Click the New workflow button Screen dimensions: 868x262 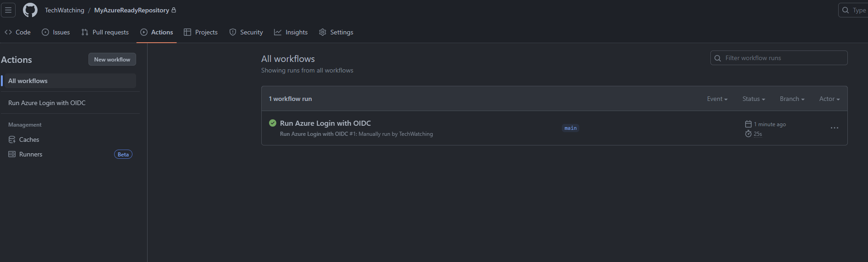pyautogui.click(x=112, y=59)
